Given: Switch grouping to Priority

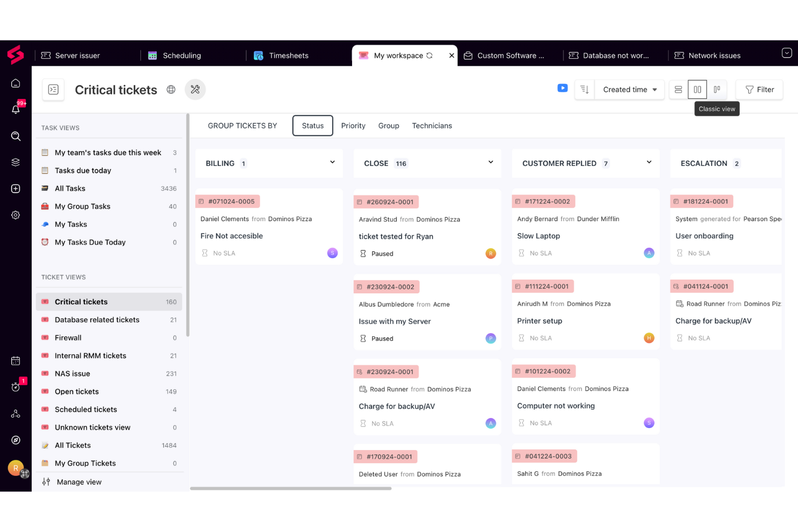Looking at the screenshot, I should pyautogui.click(x=353, y=126).
